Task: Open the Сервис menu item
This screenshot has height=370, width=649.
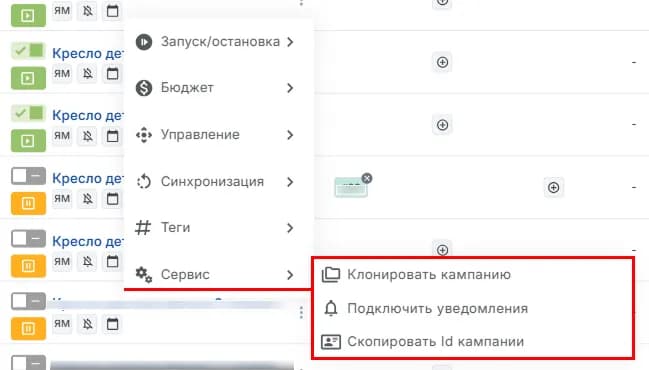Action: click(x=219, y=275)
